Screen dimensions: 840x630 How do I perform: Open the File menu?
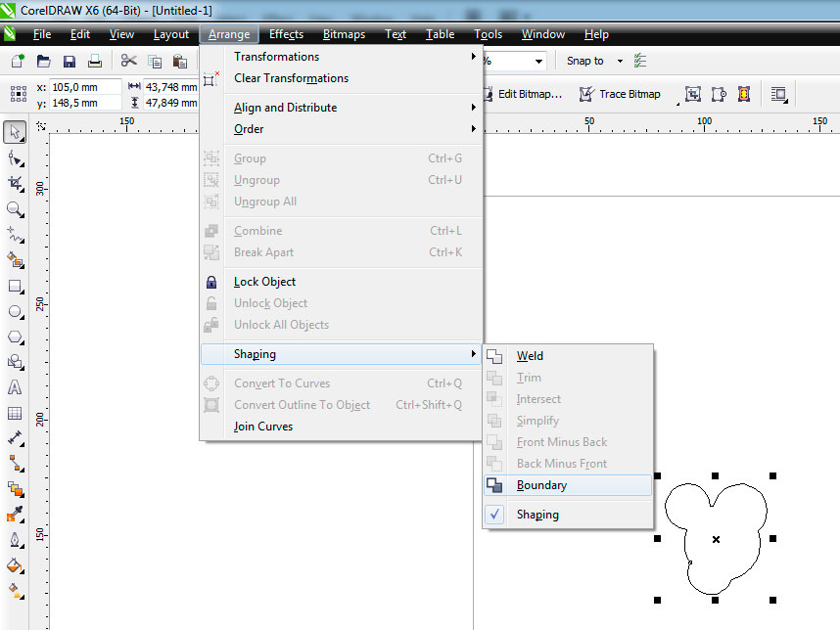coord(42,34)
